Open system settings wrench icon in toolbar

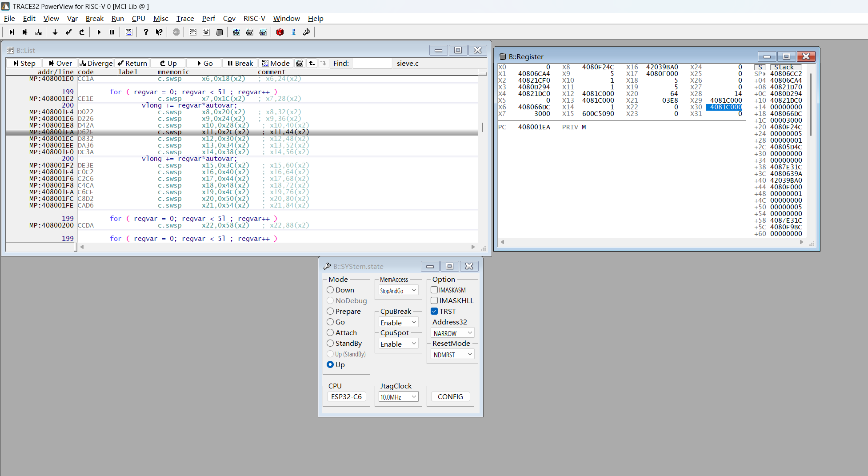point(307,32)
